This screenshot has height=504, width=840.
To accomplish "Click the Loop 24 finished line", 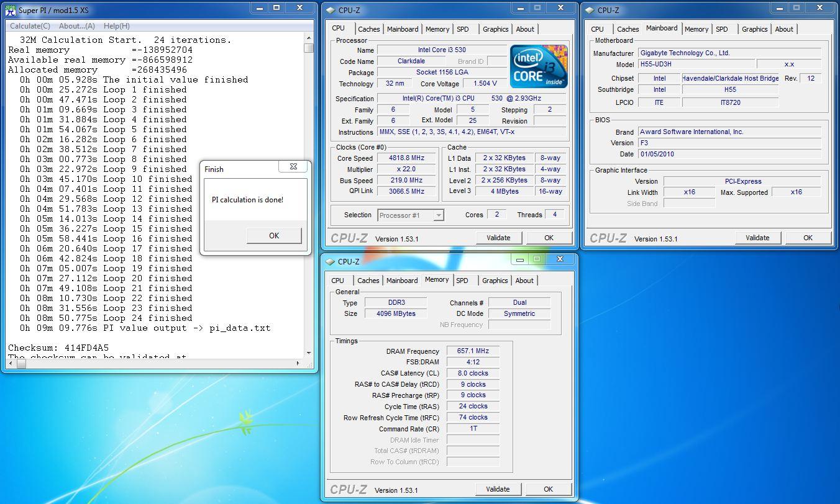I will [106, 318].
